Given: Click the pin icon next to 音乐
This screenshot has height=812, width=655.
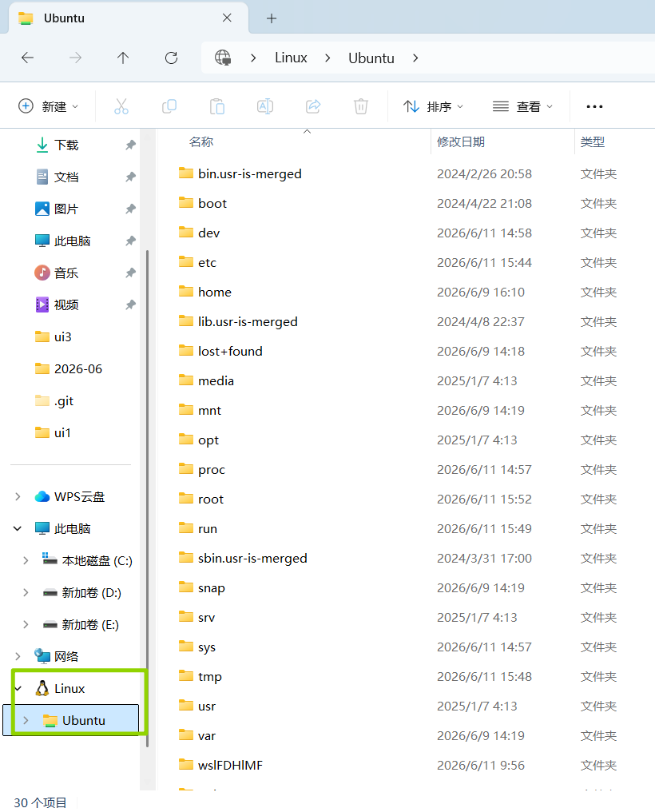Looking at the screenshot, I should (x=130, y=273).
